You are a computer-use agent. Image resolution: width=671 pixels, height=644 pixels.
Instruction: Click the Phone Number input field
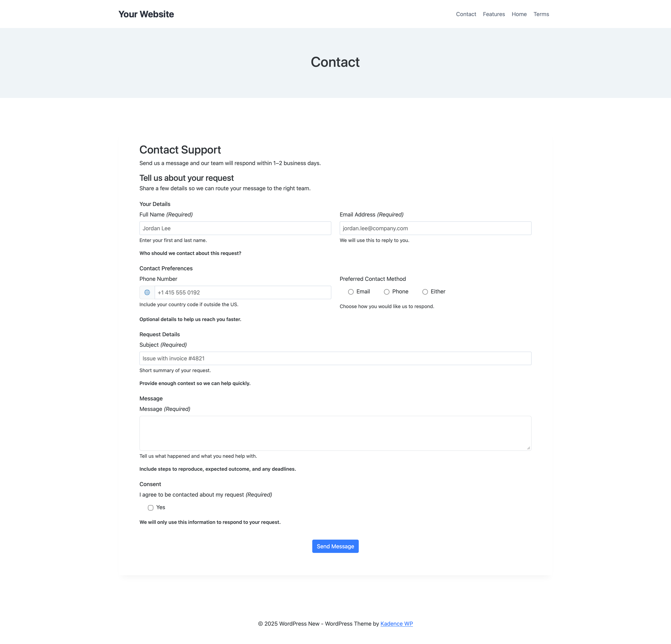click(243, 293)
